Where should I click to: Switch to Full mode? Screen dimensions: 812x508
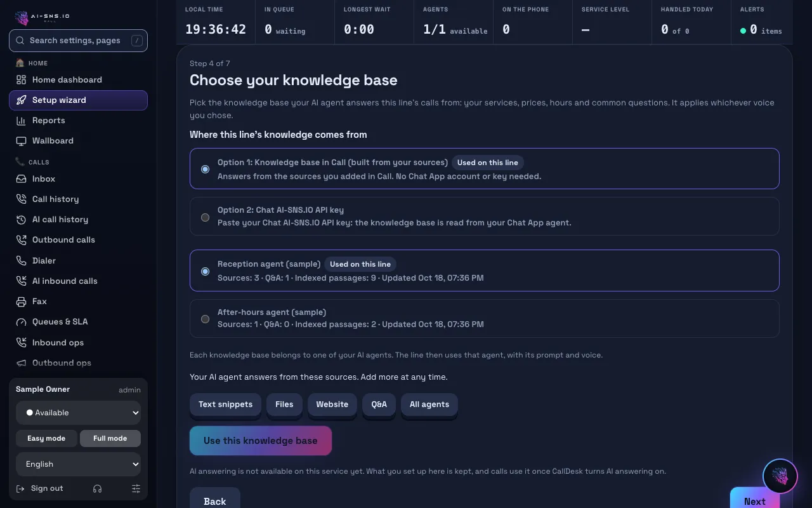[x=110, y=438]
